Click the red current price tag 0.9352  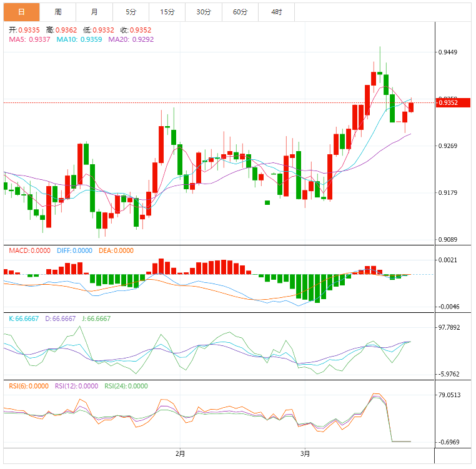point(454,102)
